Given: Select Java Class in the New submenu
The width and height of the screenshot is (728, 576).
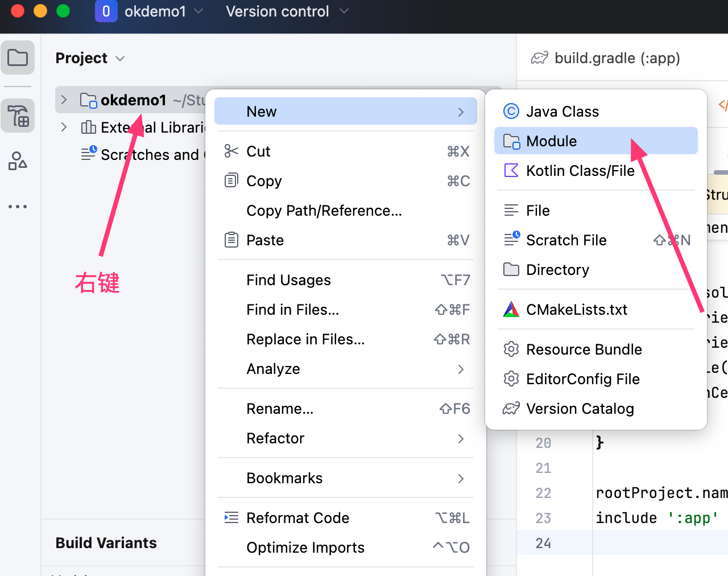Looking at the screenshot, I should coord(596,112).
